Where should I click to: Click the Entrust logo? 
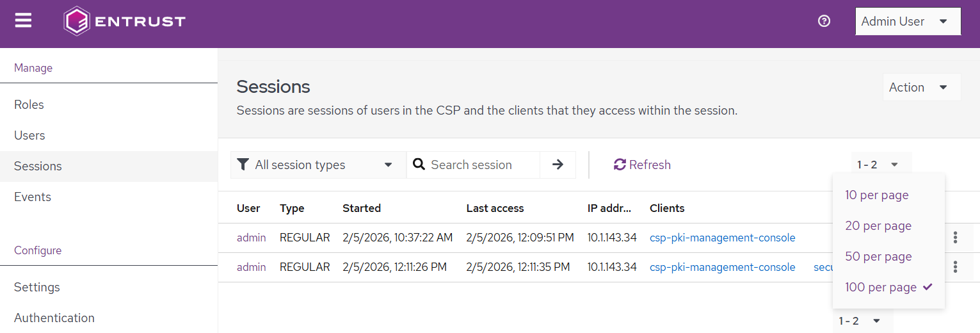(x=125, y=21)
